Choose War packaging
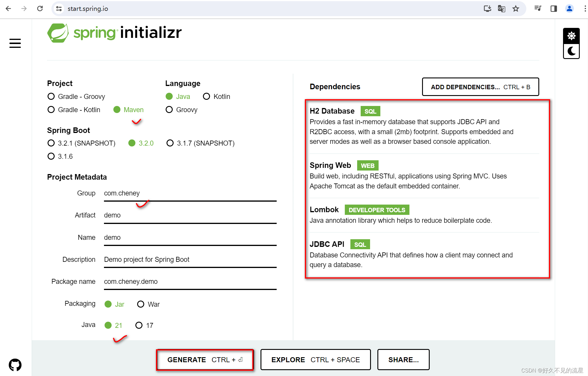The width and height of the screenshot is (588, 376). pyautogui.click(x=148, y=304)
